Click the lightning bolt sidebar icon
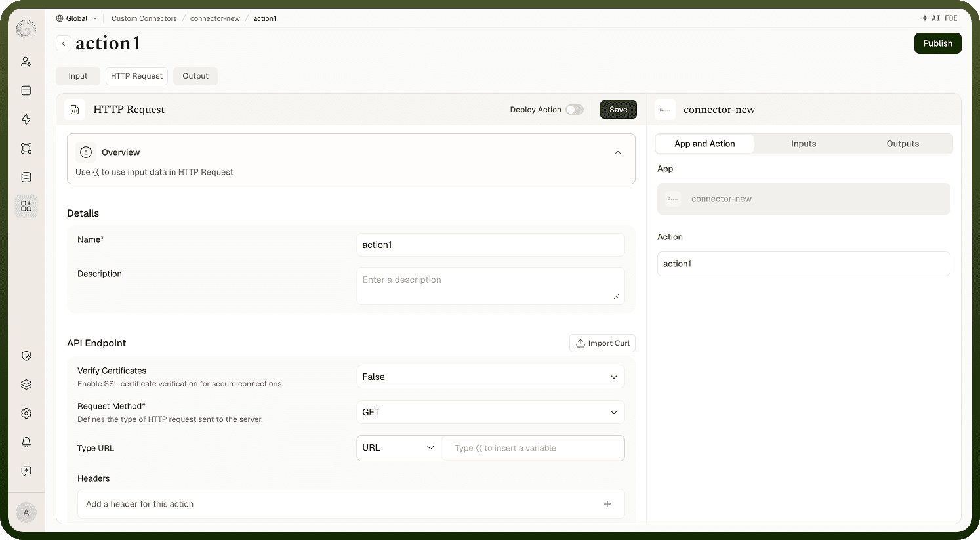The width and height of the screenshot is (980, 540). click(26, 119)
